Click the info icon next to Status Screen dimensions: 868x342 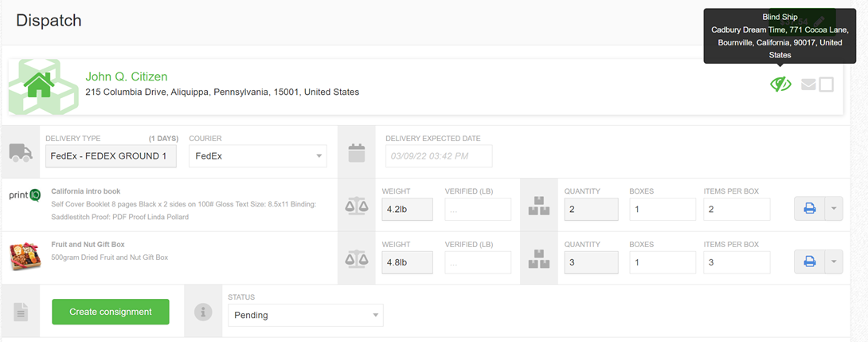(204, 313)
